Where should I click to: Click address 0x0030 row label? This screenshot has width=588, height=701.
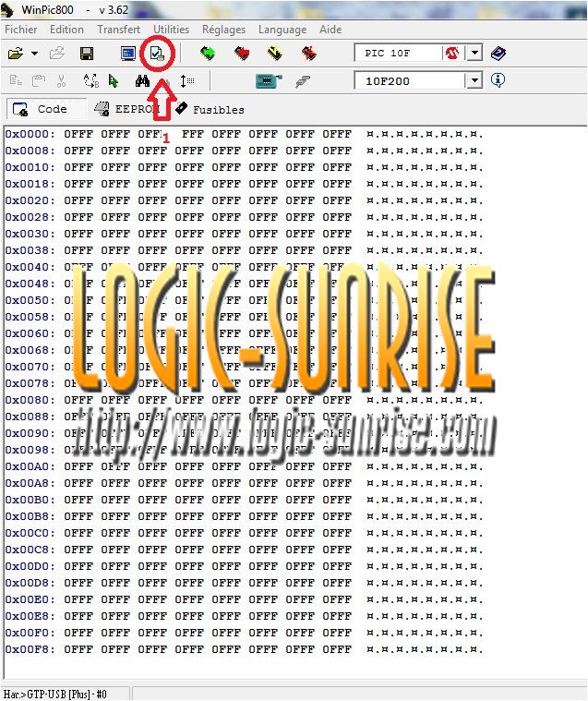[x=30, y=234]
